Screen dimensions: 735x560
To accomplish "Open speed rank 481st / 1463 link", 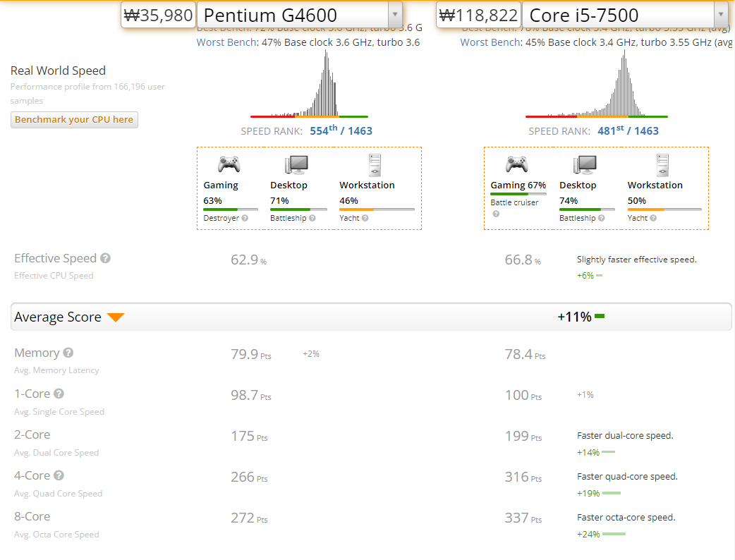I will coord(628,130).
